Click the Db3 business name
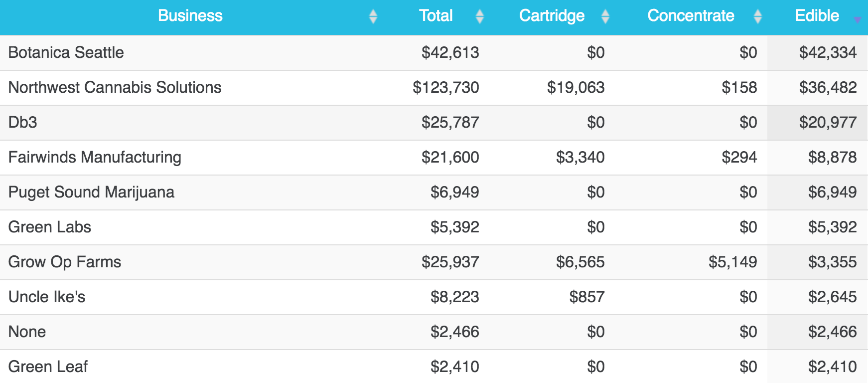Viewport: 868px width, 383px height. point(23,122)
